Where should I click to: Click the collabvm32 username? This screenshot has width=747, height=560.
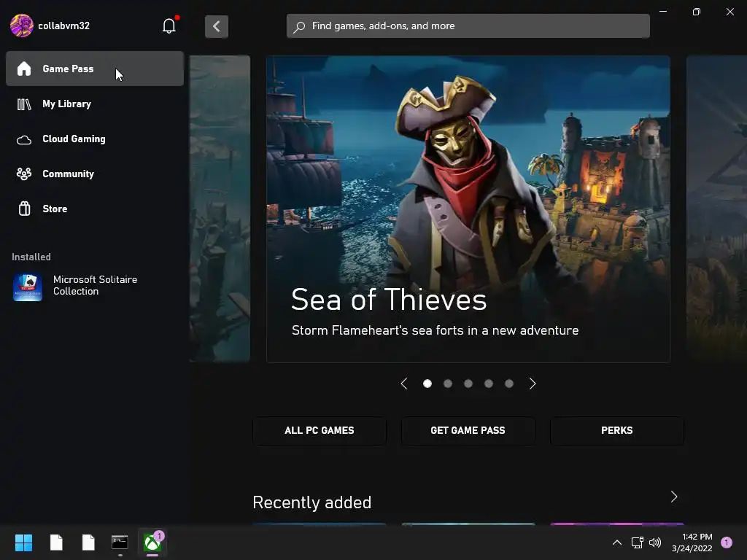click(64, 26)
